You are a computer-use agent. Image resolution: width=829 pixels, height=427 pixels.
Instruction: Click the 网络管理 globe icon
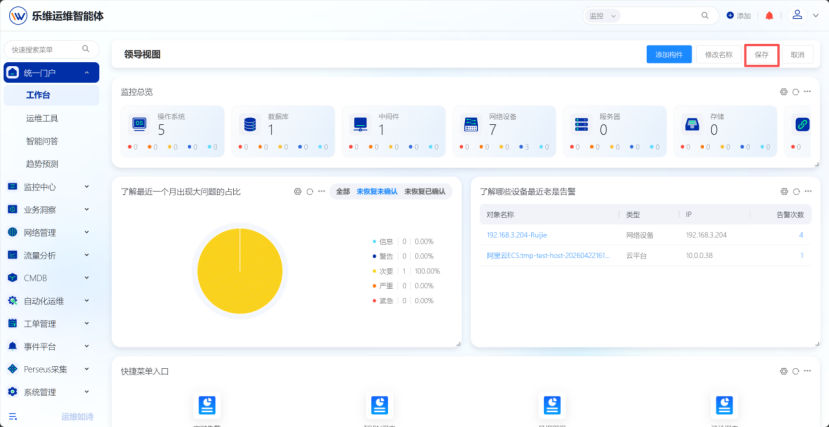[x=13, y=232]
